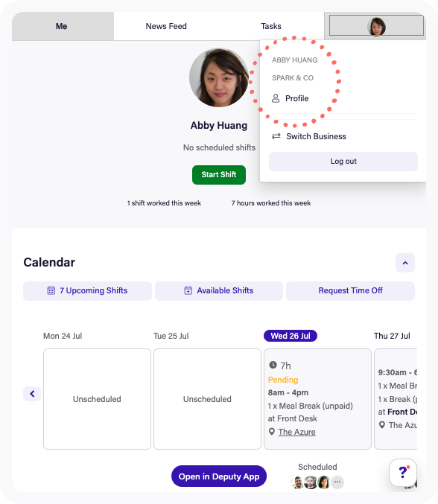Click the calendar icon in Upcoming Shifts
Image resolution: width=438 pixels, height=504 pixels.
(51, 290)
